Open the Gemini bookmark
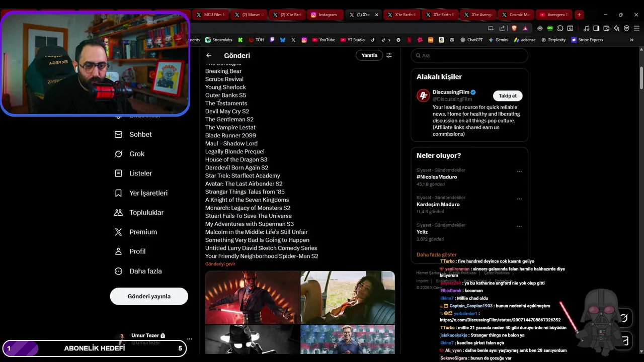The height and width of the screenshot is (362, 644). click(498, 40)
